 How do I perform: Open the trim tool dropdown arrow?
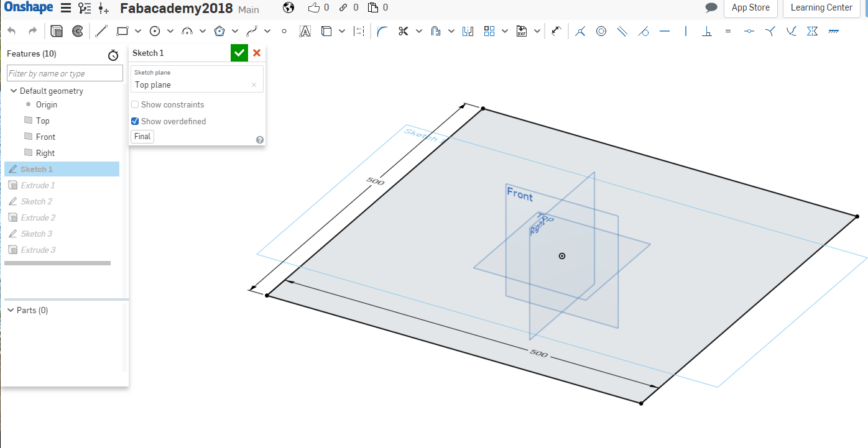pyautogui.click(x=419, y=31)
